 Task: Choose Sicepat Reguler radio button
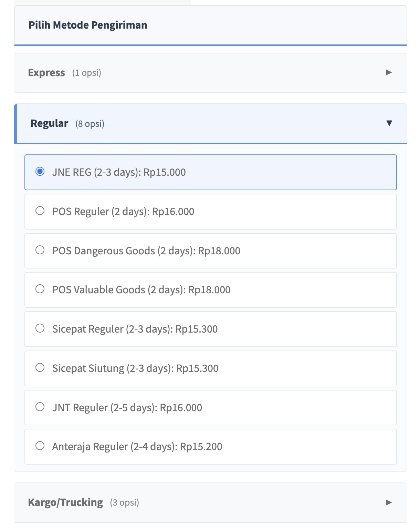click(40, 328)
